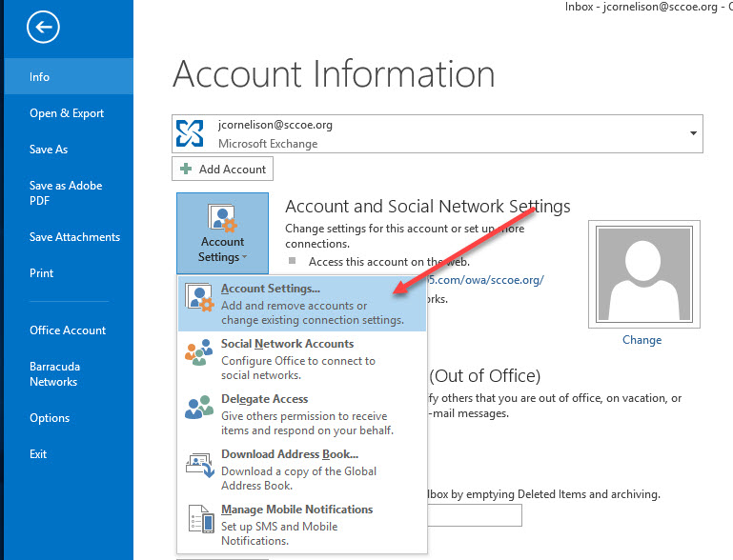Click the Account Settings... menu item icon
Viewport: 733px width, 560px height.
point(200,297)
